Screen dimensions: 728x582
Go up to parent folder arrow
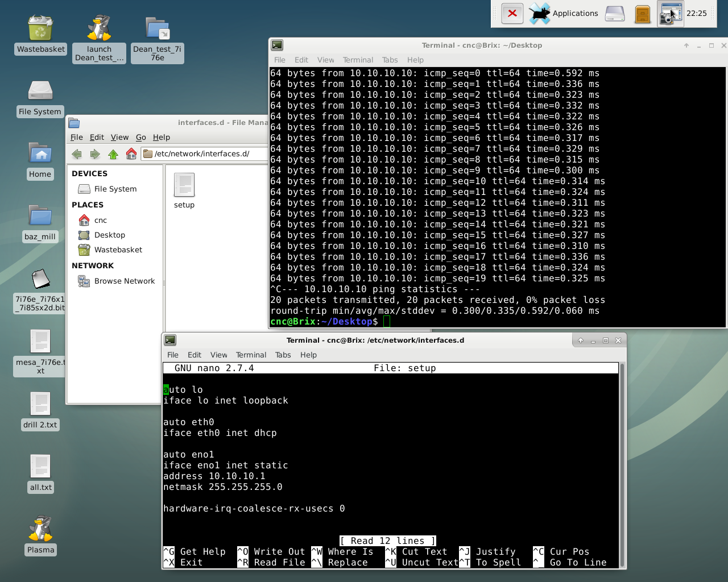tap(113, 154)
